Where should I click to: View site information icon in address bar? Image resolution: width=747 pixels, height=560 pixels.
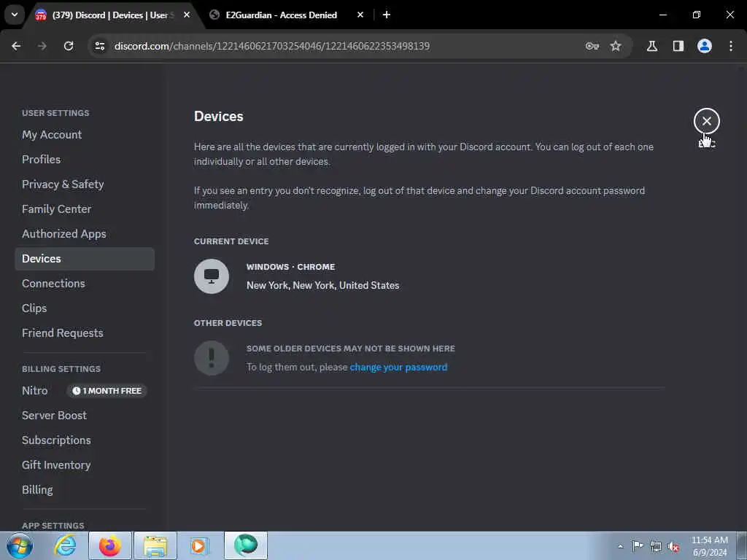pos(99,46)
